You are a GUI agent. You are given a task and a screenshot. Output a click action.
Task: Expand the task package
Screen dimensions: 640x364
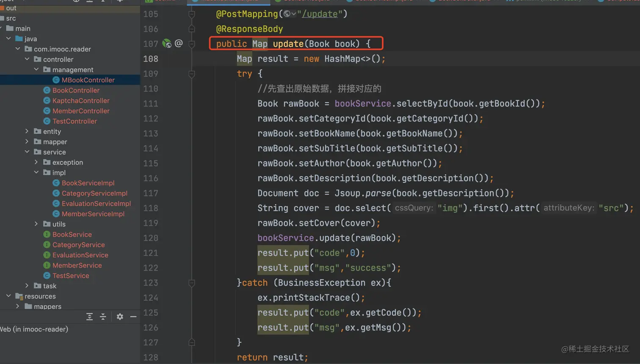coord(27,286)
